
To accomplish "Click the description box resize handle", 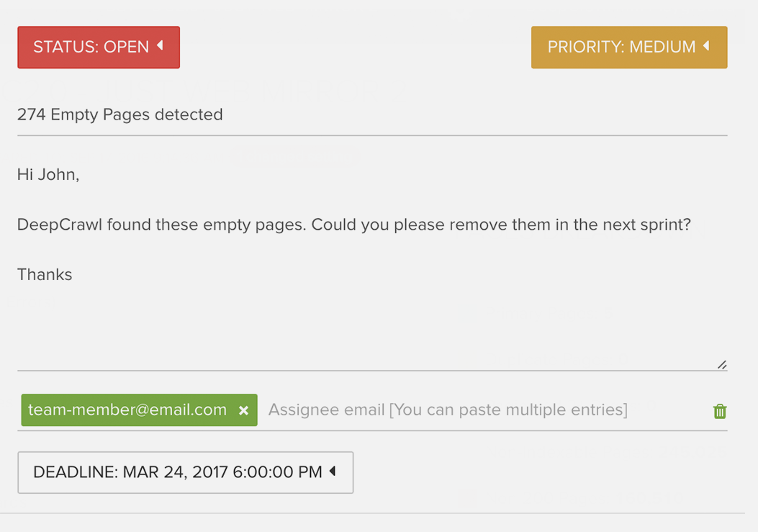I will (722, 365).
